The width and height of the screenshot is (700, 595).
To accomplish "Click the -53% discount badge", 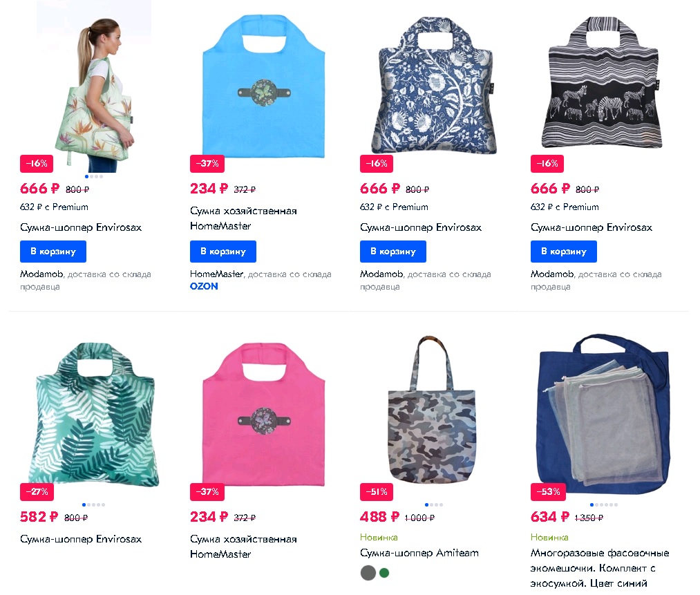I will click(x=548, y=492).
